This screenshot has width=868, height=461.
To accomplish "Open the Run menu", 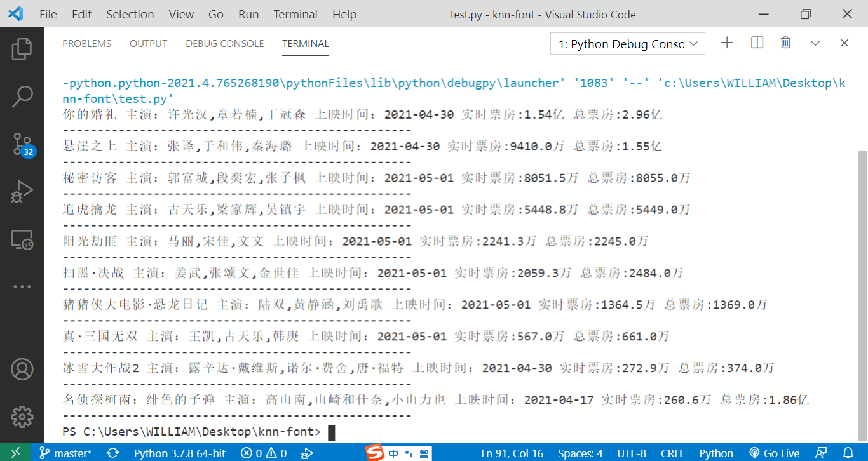I will click(x=248, y=14).
